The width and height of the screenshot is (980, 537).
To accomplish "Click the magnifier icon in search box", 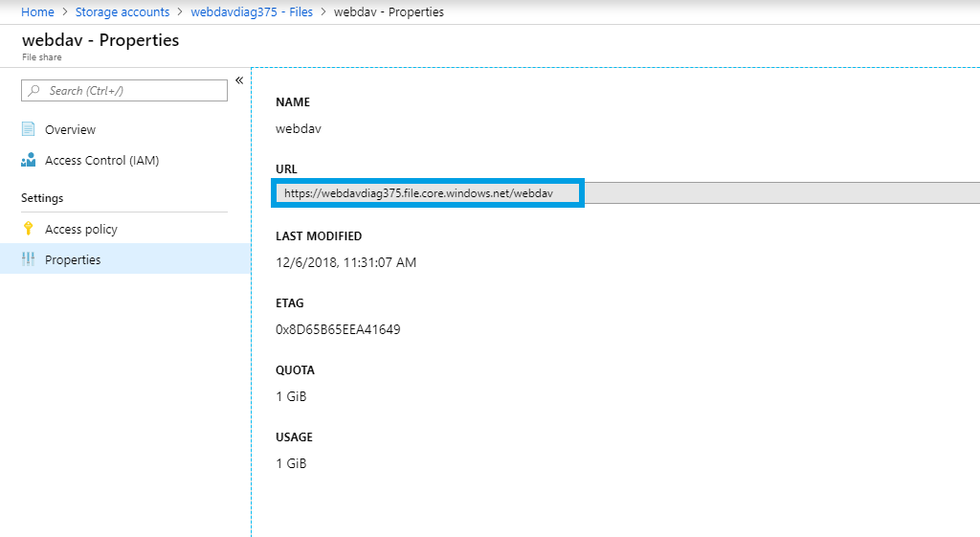I will (x=34, y=91).
